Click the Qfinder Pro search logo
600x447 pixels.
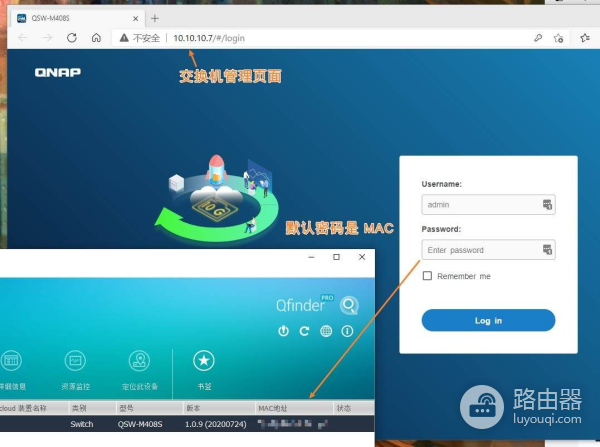pos(349,305)
